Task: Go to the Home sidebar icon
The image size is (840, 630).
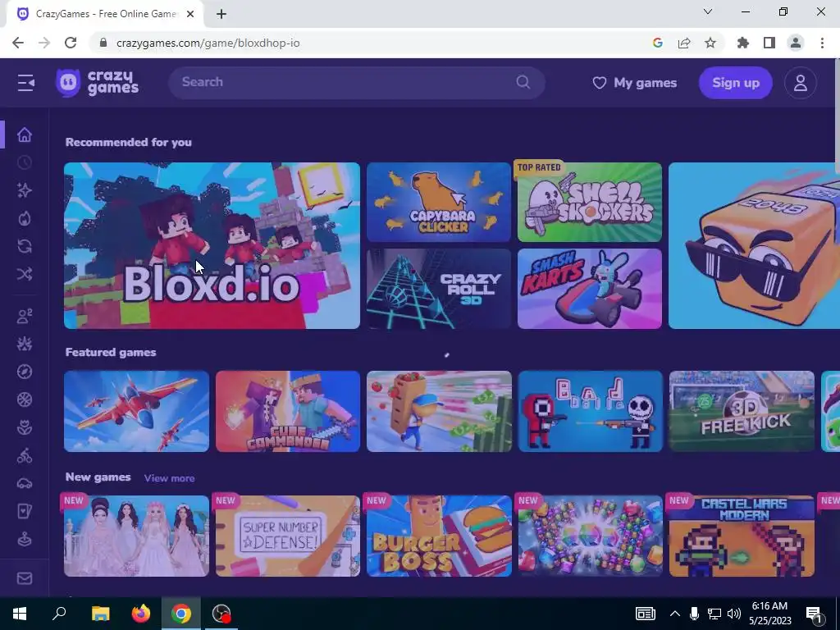Action: click(x=25, y=135)
